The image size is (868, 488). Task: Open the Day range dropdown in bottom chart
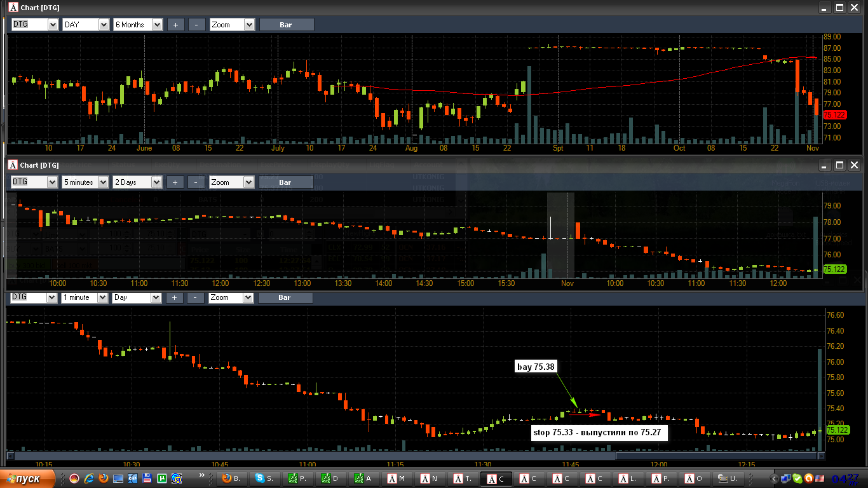137,297
